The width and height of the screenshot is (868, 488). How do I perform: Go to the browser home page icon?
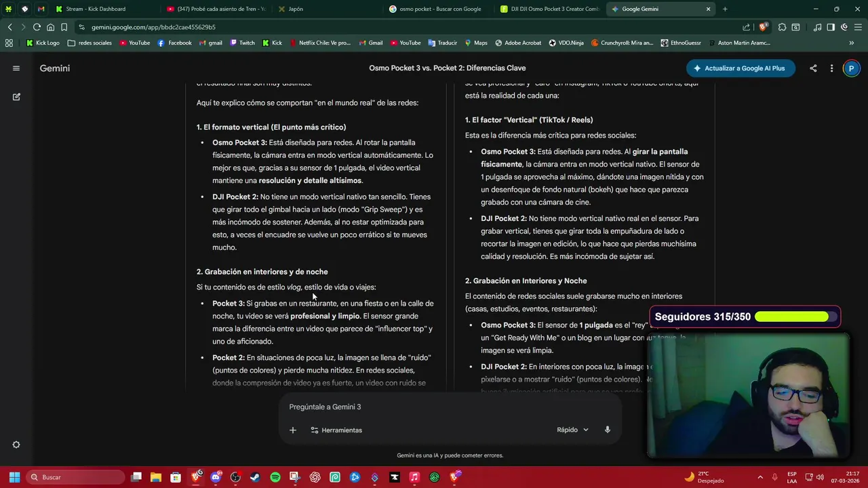click(50, 27)
